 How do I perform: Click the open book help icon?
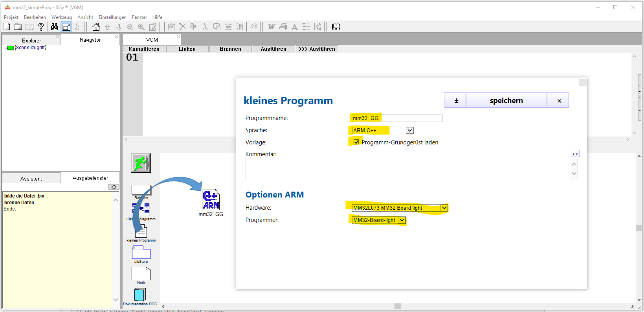(x=336, y=27)
